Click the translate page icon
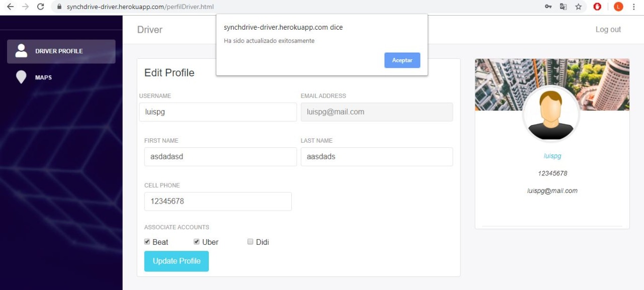Image resolution: width=644 pixels, height=290 pixels. pos(563,7)
